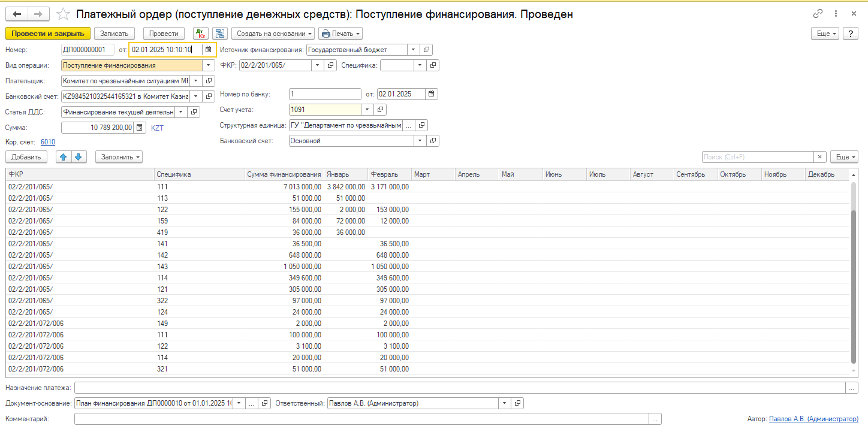Click into the Назначение платежа field

459,388
